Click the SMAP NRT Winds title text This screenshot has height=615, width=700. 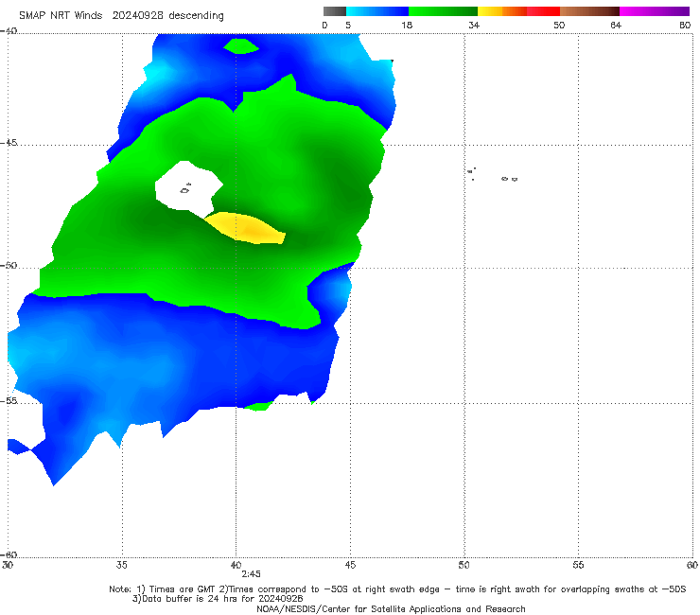pos(61,15)
